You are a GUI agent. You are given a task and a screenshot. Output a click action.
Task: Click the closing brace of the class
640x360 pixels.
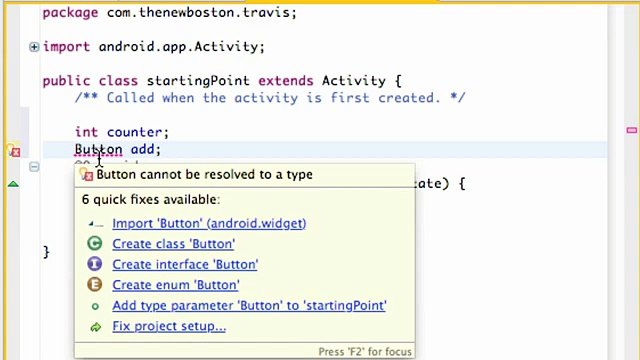coord(46,252)
